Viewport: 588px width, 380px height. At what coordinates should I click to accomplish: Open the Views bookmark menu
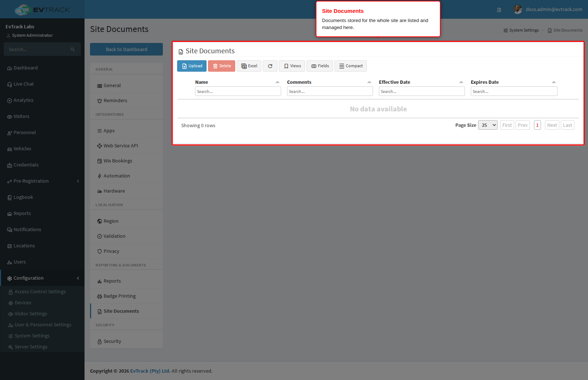tap(292, 66)
